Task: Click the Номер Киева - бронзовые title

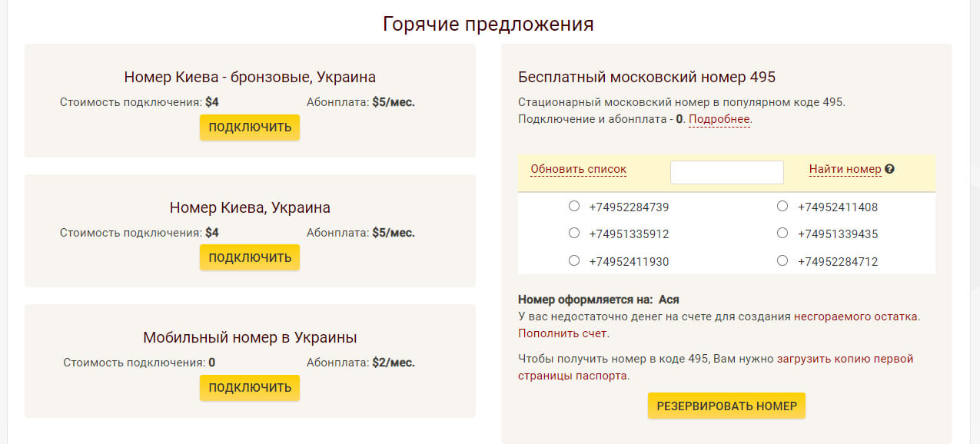Action: pos(250,77)
